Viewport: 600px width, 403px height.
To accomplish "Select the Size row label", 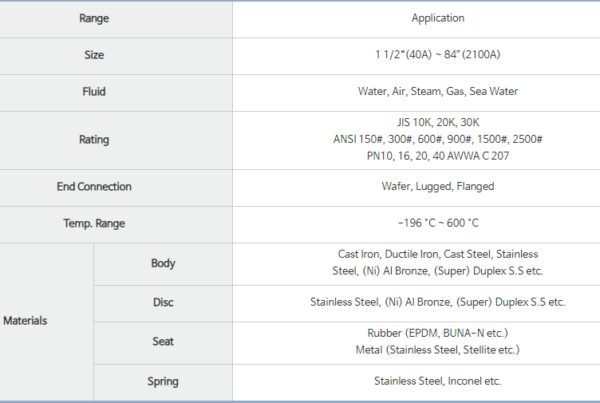I will point(94,55).
